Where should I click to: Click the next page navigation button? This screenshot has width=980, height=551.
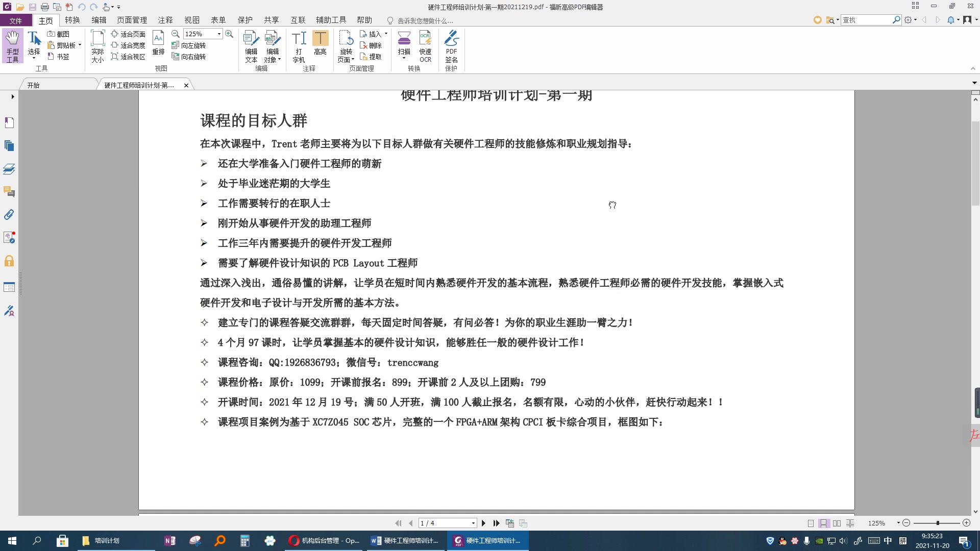(483, 523)
